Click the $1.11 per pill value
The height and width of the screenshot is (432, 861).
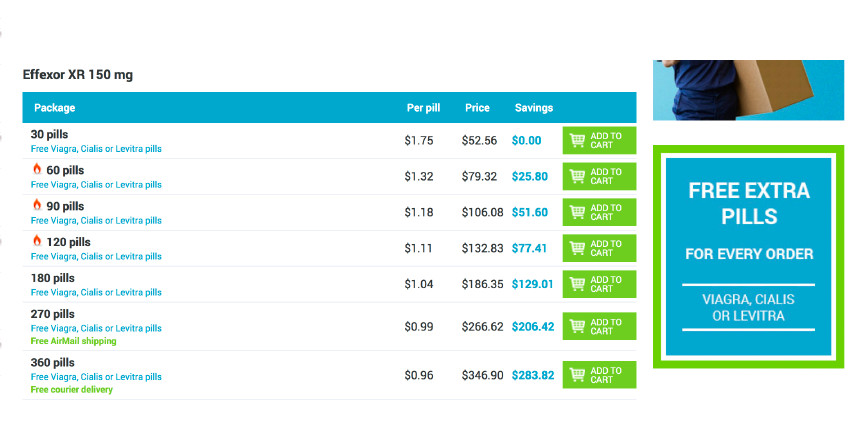pos(418,249)
